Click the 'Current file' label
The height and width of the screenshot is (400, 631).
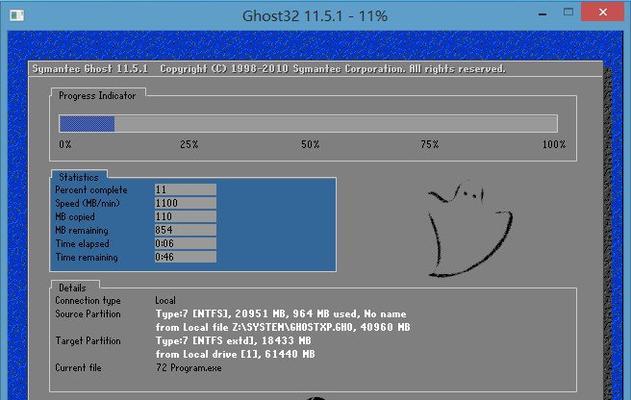[78, 368]
